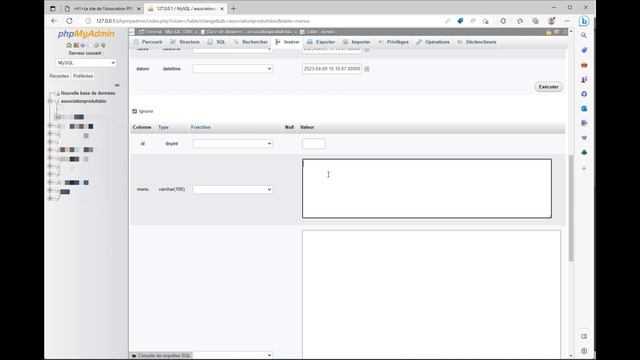Select the Insérer tab

287,42
